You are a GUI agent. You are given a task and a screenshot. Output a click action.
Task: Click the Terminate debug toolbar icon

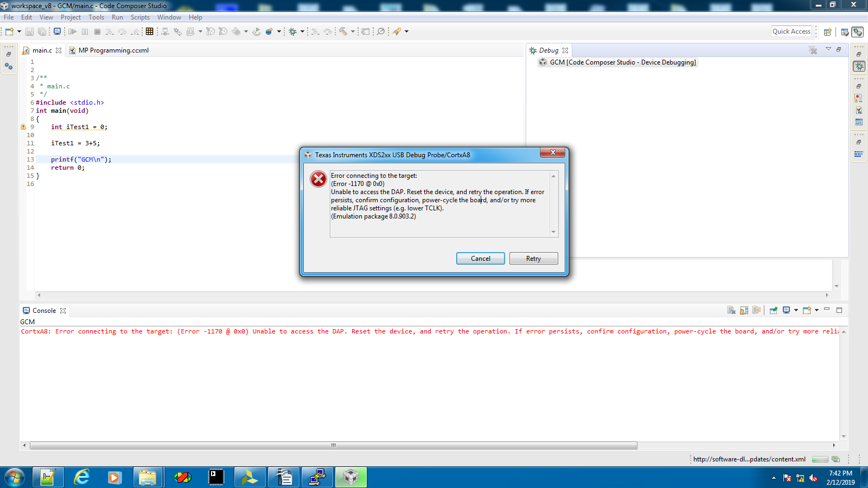click(x=97, y=31)
